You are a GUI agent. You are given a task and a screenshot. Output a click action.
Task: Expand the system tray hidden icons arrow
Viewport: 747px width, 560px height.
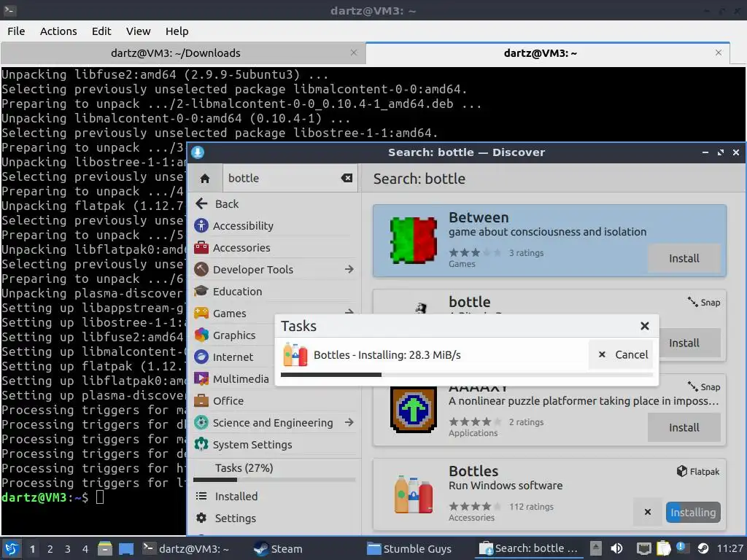[595, 548]
